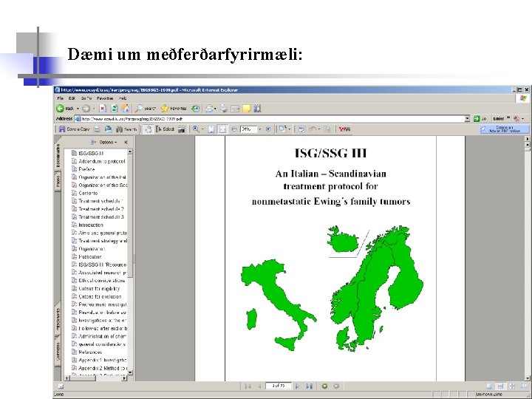
Task: Expand the Zoom tool dropdown arrow
Action: click(202, 129)
